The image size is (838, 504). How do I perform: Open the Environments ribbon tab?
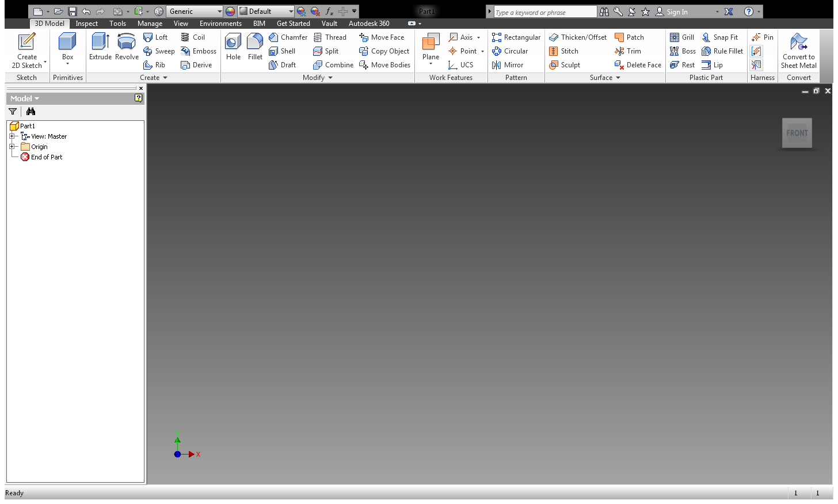[220, 24]
